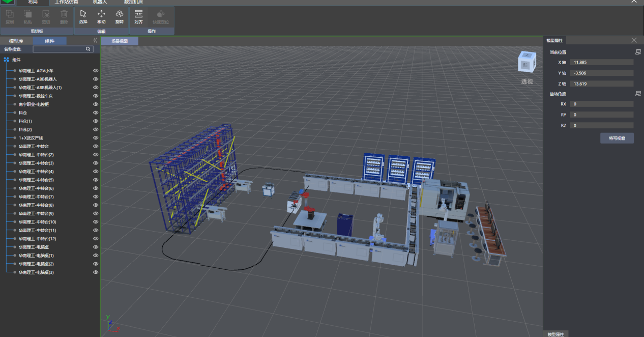Click the 名称搜索 search box
Viewport: 644px width, 337px height.
(59, 49)
